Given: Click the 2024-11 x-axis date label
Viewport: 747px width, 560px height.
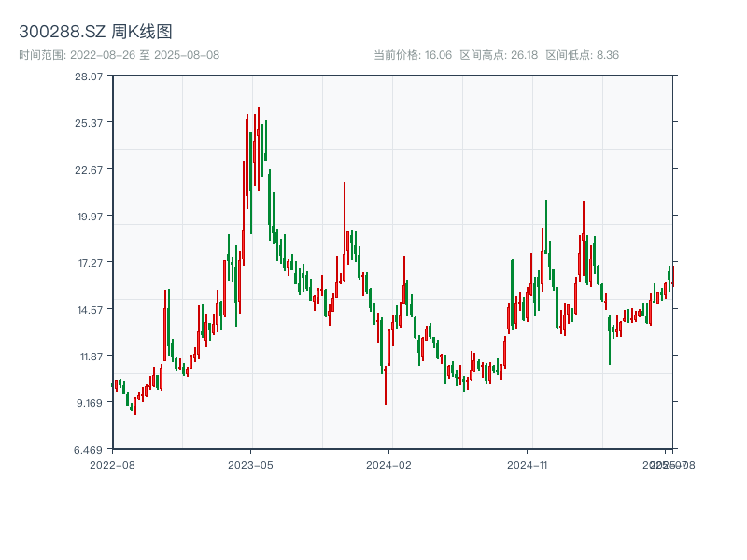Looking at the screenshot, I should [529, 464].
